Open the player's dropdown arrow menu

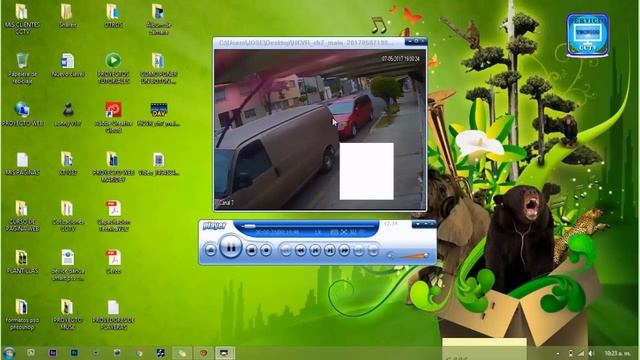pos(418,224)
